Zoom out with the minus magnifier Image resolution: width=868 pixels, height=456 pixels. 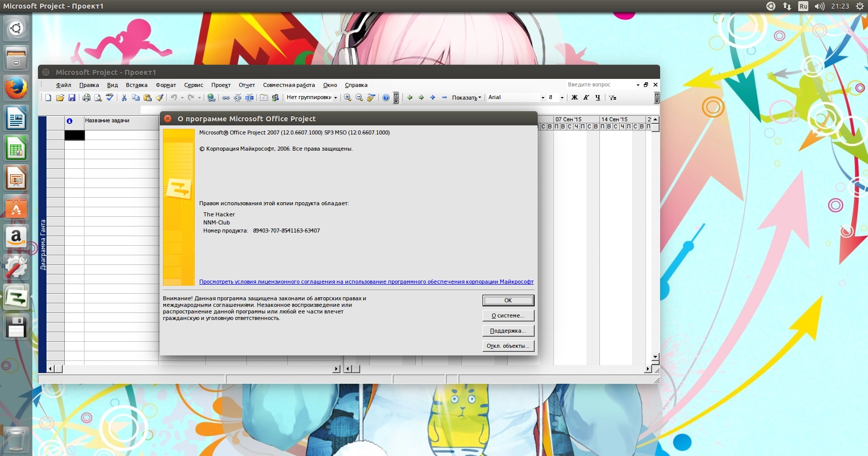click(x=359, y=98)
